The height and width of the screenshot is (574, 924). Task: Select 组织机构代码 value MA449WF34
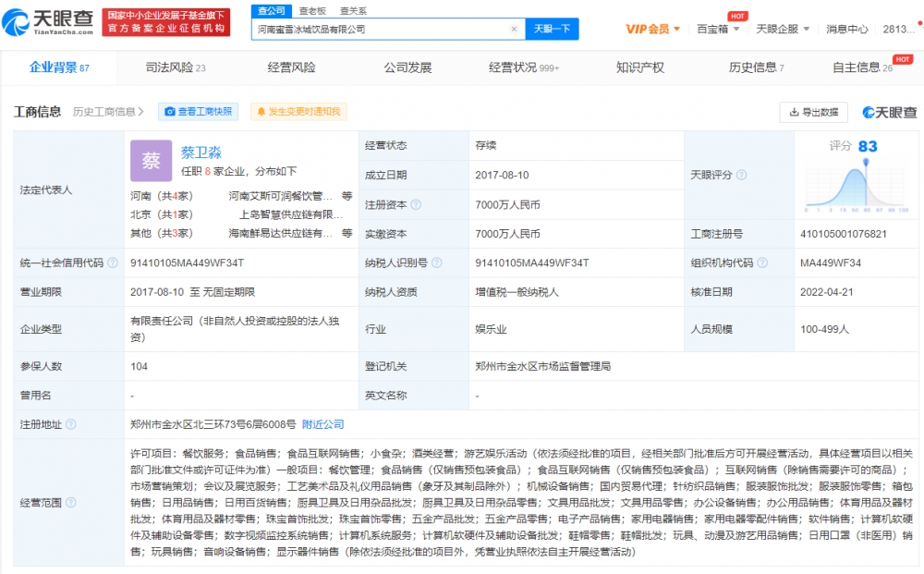[x=831, y=263]
